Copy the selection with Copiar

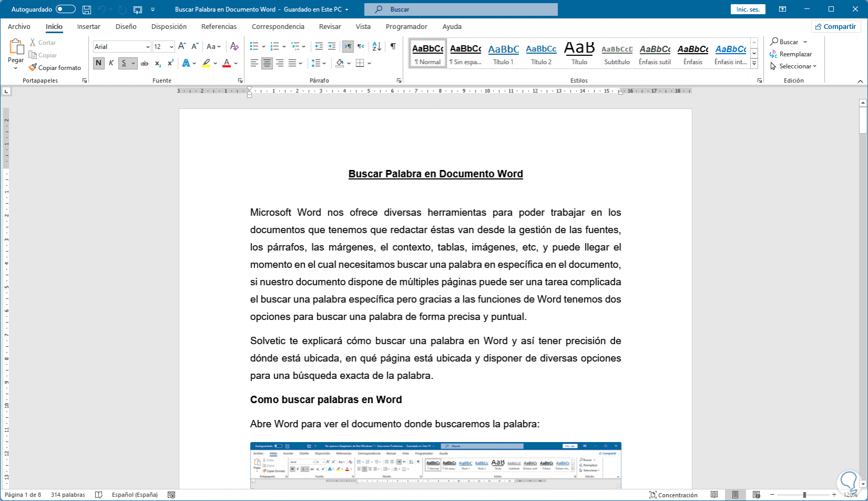[x=43, y=55]
